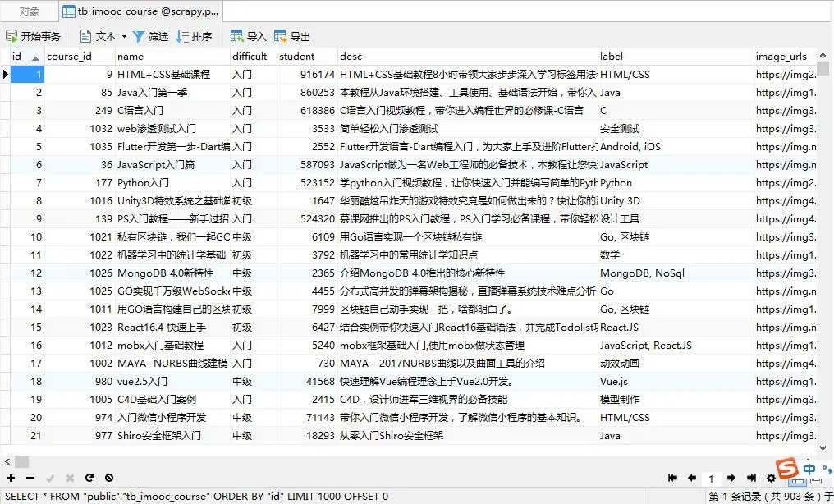Click the 开始事务 begin transaction button

coord(33,36)
